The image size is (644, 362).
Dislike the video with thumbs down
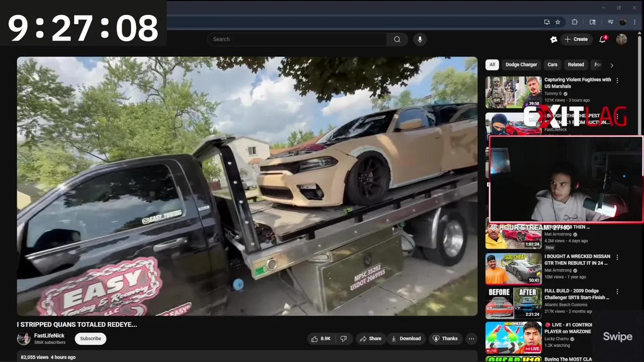344,338
